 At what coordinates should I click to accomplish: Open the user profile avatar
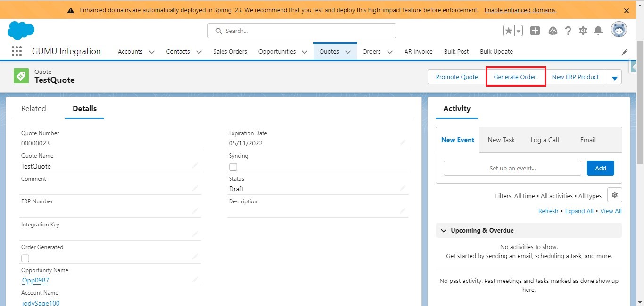[619, 30]
